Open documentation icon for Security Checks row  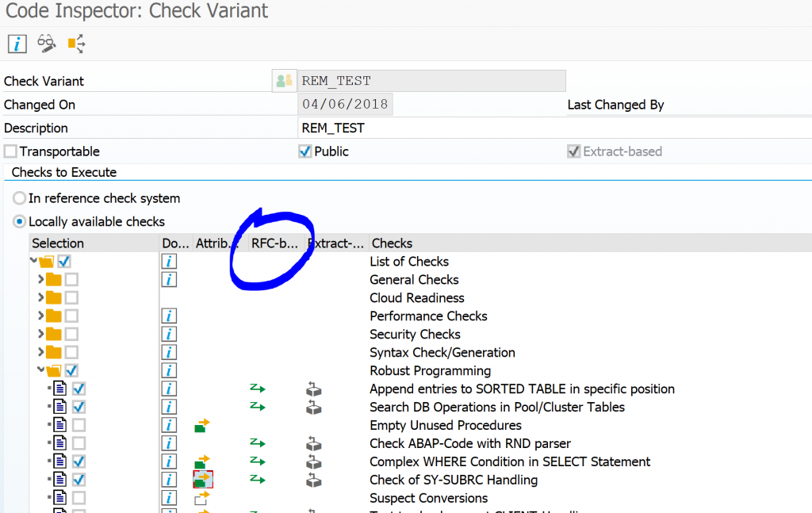(168, 335)
